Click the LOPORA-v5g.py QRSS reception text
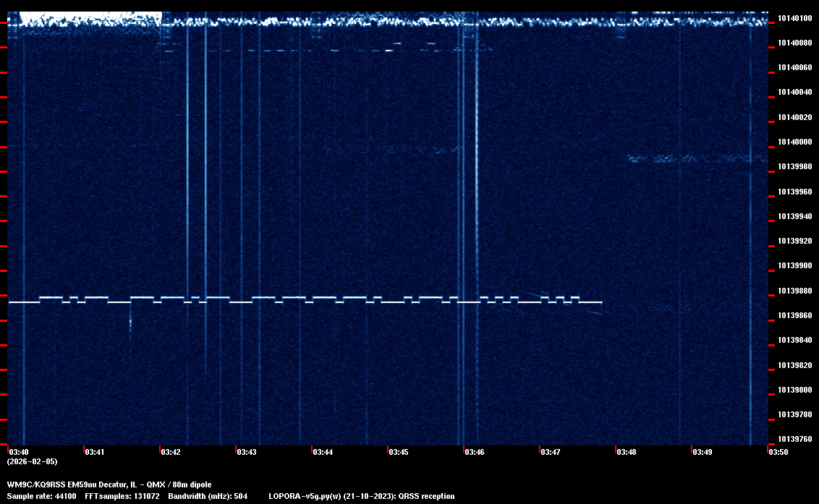 [361, 496]
